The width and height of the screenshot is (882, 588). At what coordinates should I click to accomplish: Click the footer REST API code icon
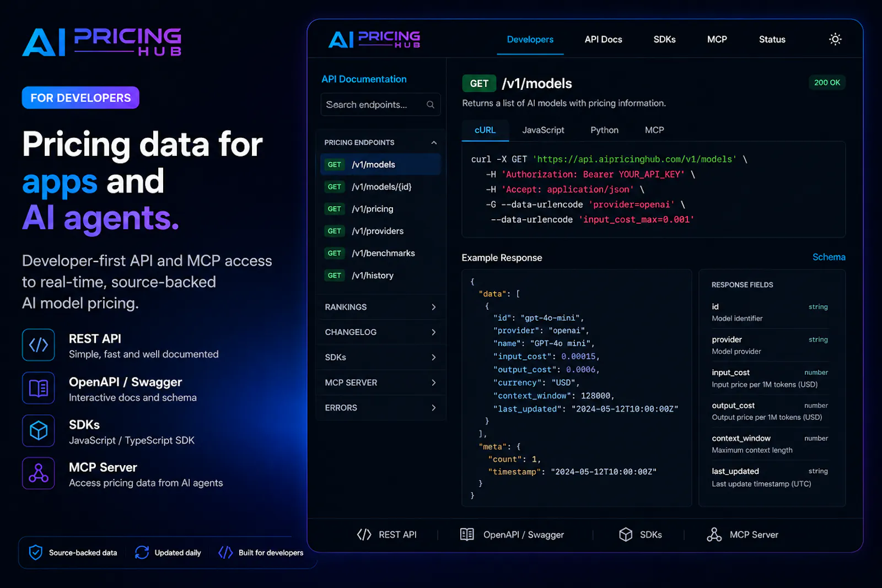coord(364,535)
